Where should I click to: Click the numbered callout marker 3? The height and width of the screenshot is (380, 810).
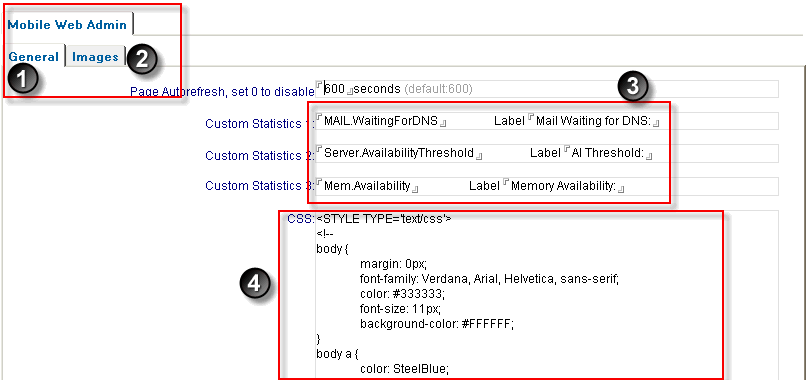pos(632,87)
